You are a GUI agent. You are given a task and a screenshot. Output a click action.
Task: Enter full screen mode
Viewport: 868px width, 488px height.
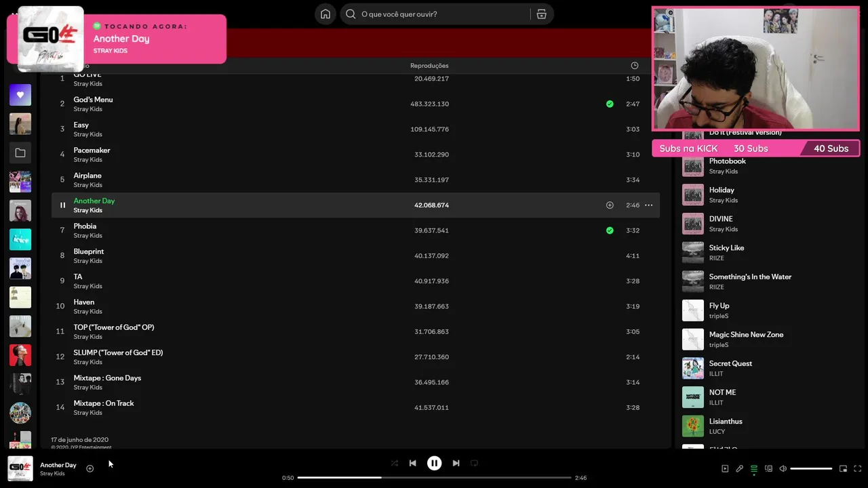(857, 468)
